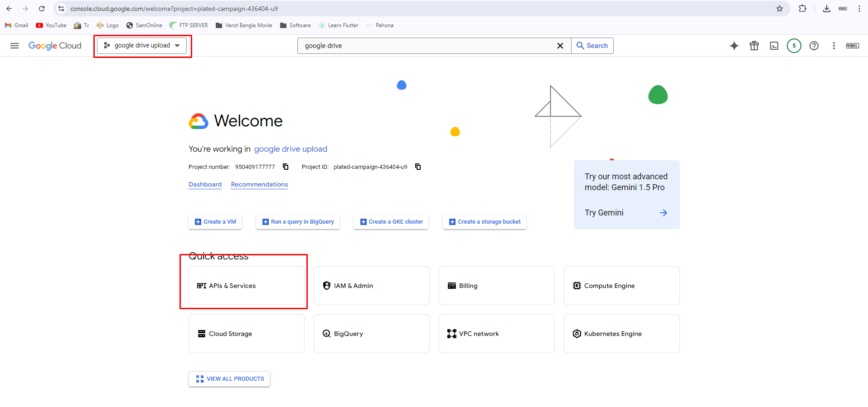Open YouTube bookmark
The width and height of the screenshot is (868, 407).
point(51,25)
